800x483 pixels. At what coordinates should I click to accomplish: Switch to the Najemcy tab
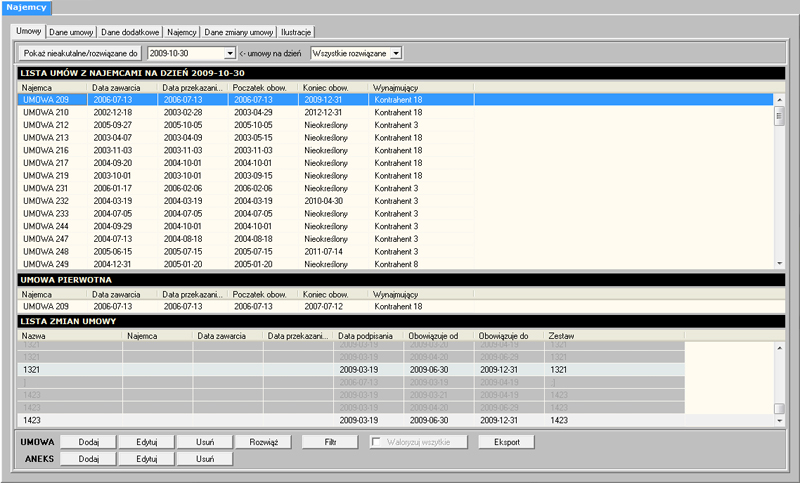[182, 32]
